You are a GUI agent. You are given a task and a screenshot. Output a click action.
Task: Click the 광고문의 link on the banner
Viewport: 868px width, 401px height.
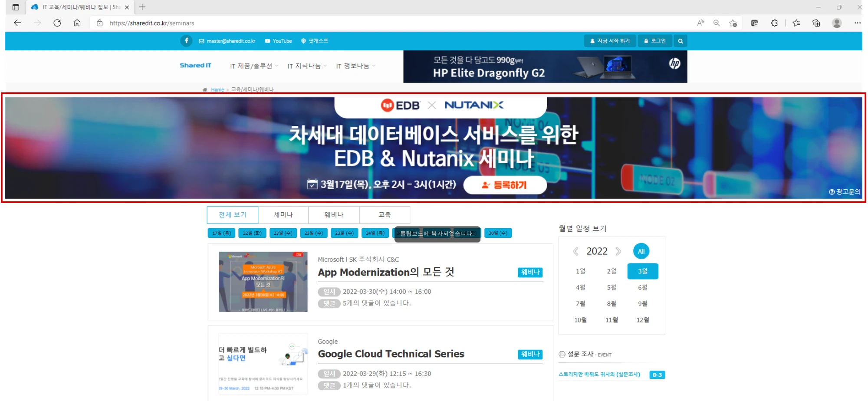click(845, 192)
